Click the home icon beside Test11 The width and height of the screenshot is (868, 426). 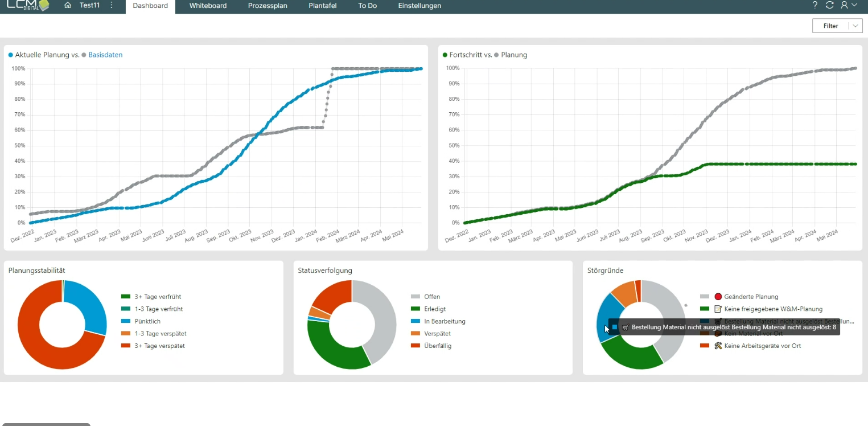tap(68, 5)
